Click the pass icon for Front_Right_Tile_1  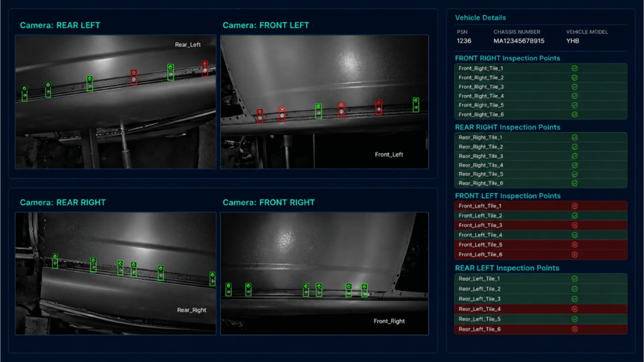coord(575,69)
